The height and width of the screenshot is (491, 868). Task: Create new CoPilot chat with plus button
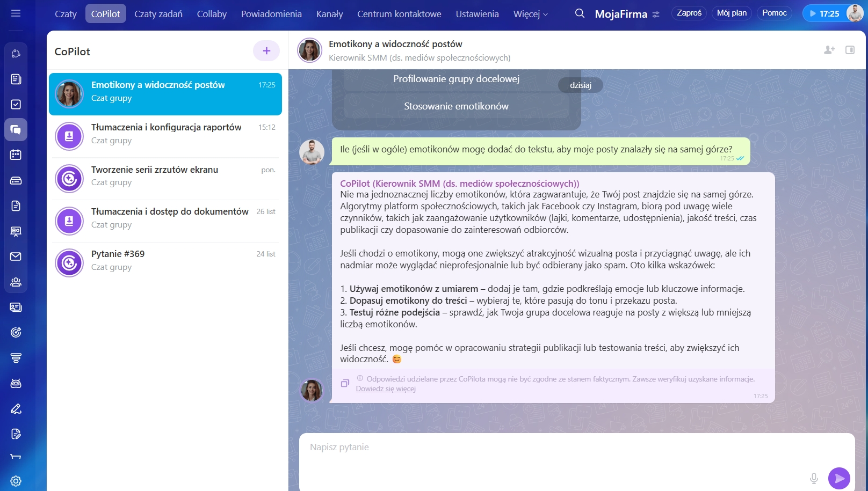click(266, 51)
